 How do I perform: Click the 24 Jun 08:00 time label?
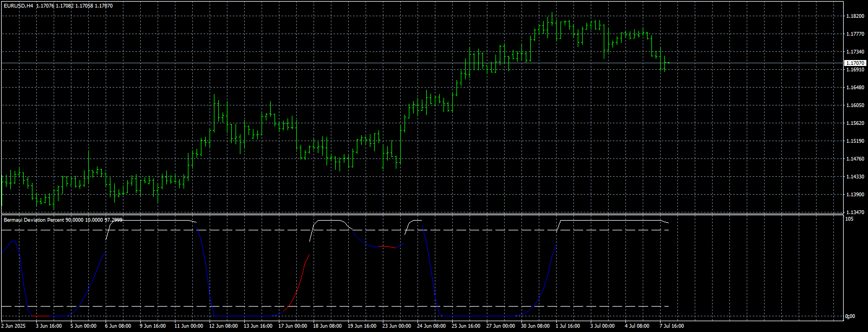coord(431,326)
